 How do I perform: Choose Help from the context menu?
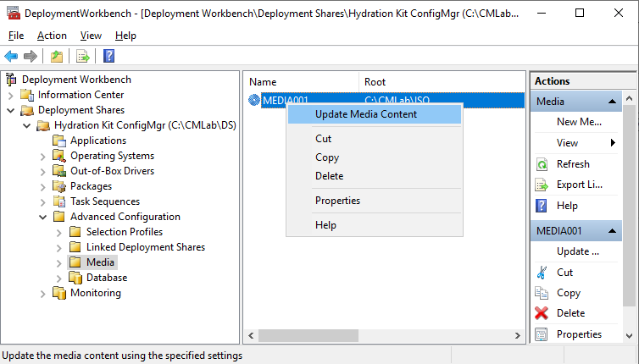(375, 225)
